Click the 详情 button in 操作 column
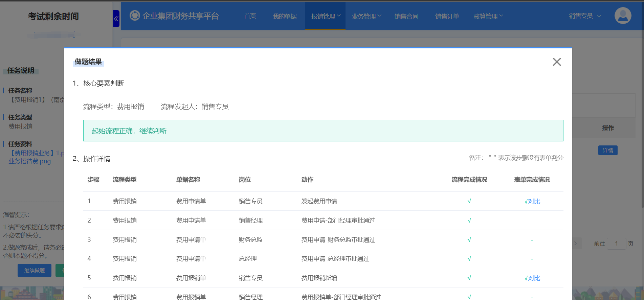The height and width of the screenshot is (300, 644). [x=608, y=151]
